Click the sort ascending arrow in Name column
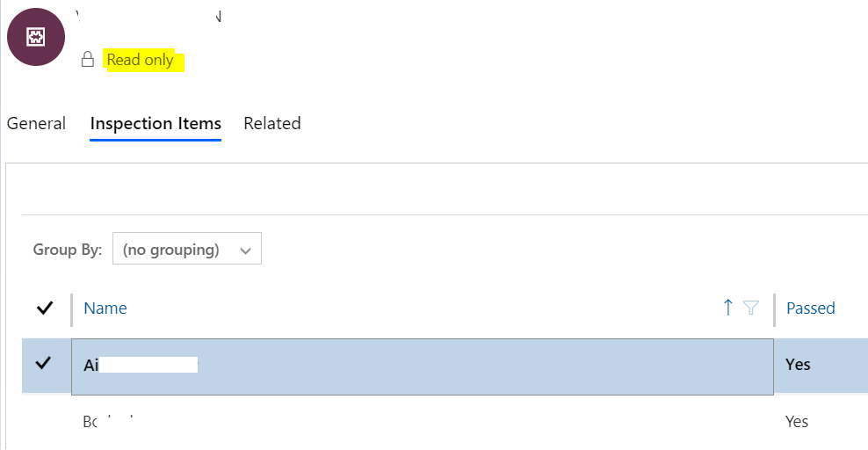Screen dimensions: 868x450 click(x=728, y=308)
